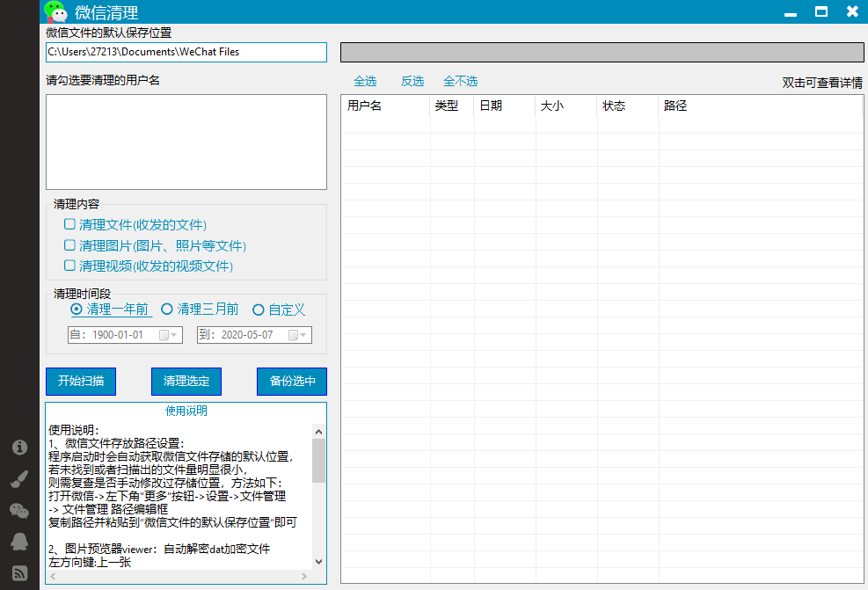Click 反选 link
Image resolution: width=868 pixels, height=590 pixels.
click(412, 82)
